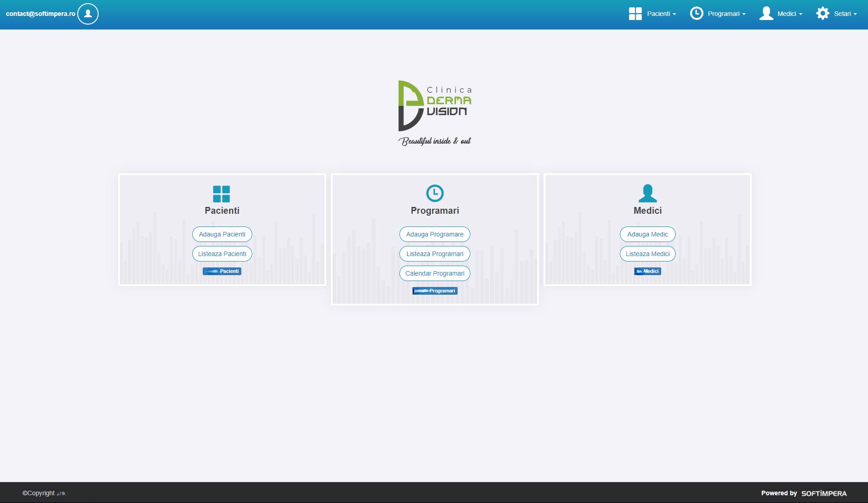This screenshot has height=503, width=868.
Task: Open Listeaza Medici list
Action: click(648, 254)
